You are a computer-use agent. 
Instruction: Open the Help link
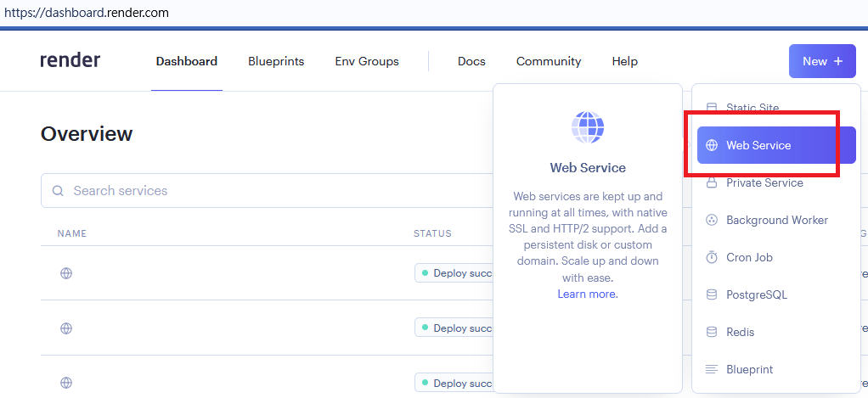click(625, 61)
